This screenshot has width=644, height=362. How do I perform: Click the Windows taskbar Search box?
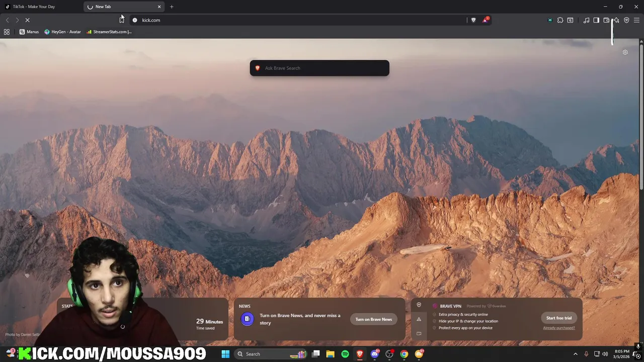coord(272,354)
